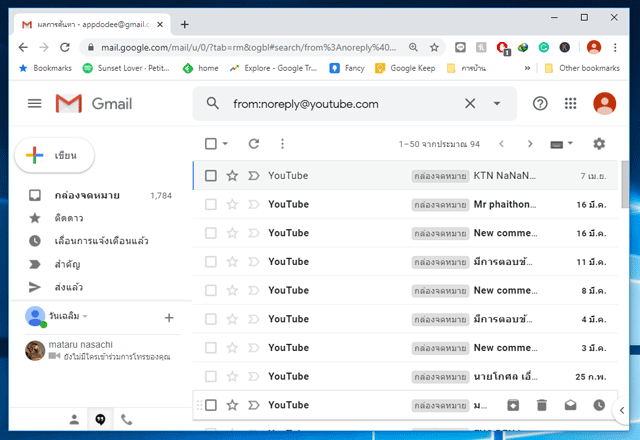Start a new Hangouts conversation with plus icon
The width and height of the screenshot is (640, 440).
pos(169,318)
